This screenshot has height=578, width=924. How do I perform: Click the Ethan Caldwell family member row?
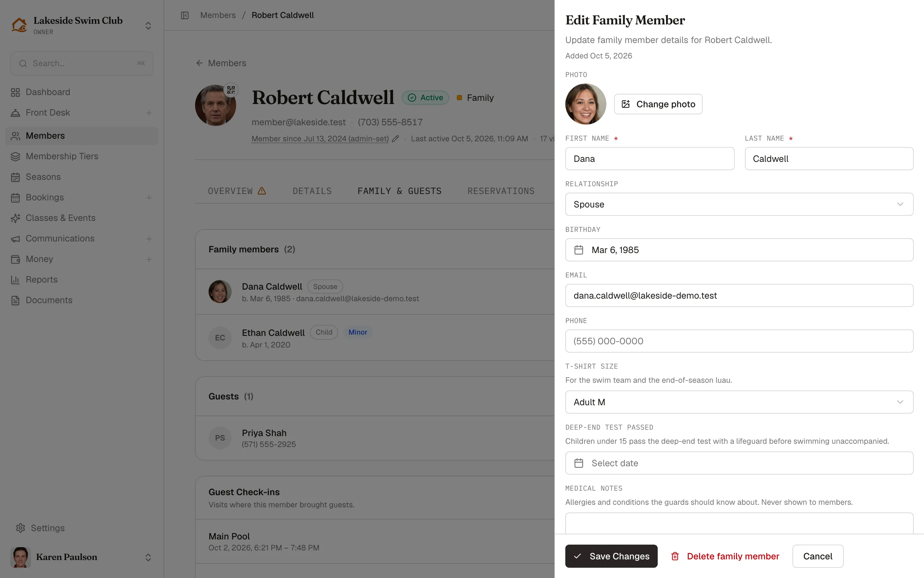pos(374,337)
